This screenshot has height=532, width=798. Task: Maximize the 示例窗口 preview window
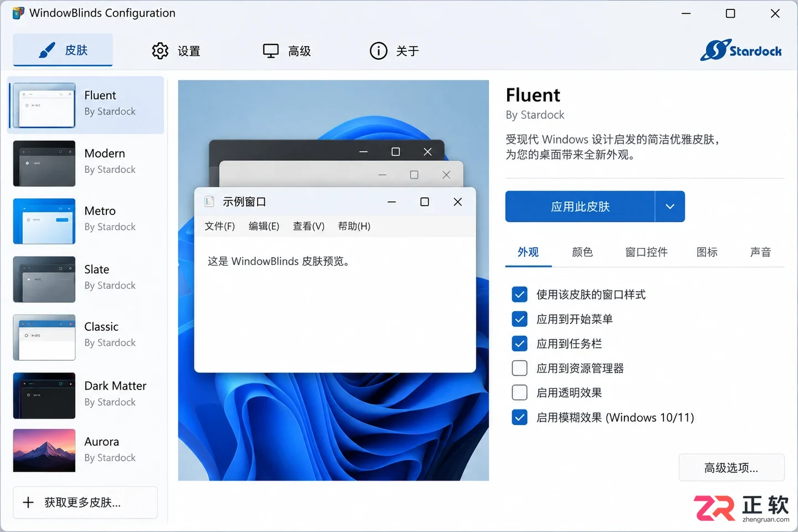424,202
